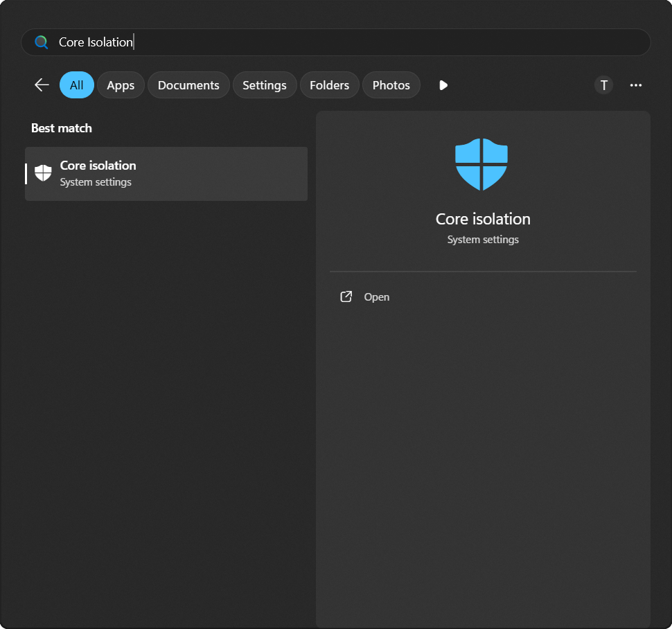
Task: Select the Settings filter tab
Action: [x=265, y=85]
